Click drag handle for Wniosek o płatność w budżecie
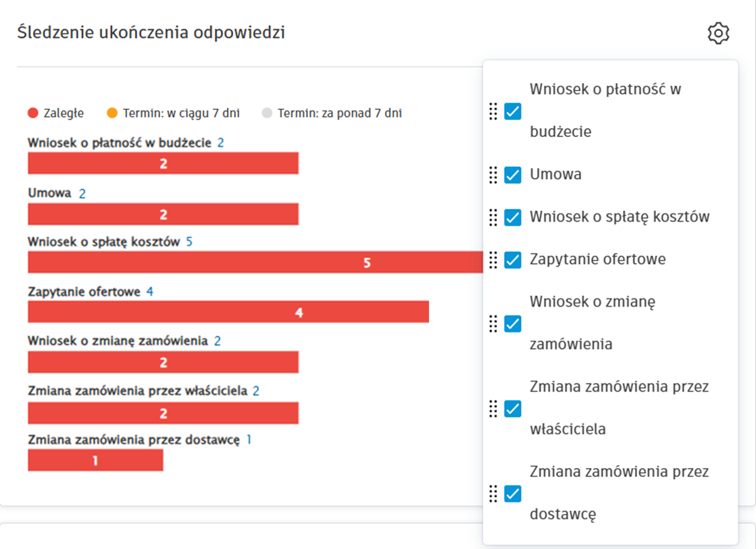Screen dimensions: 756x549 click(493, 111)
